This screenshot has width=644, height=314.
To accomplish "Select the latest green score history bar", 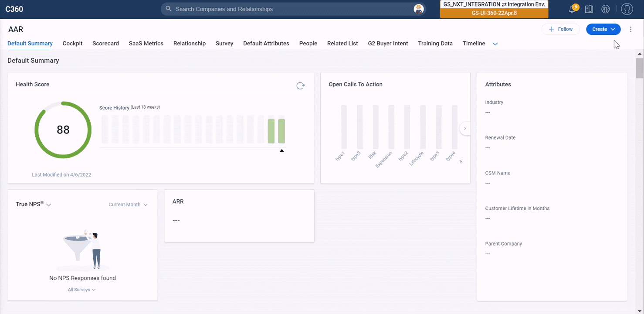I will click(281, 131).
